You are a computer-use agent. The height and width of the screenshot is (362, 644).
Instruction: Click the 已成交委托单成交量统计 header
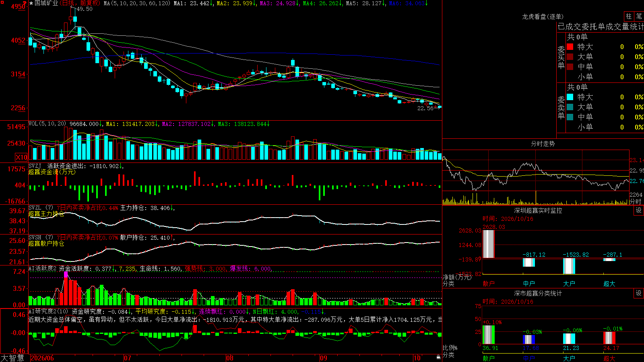click(601, 27)
